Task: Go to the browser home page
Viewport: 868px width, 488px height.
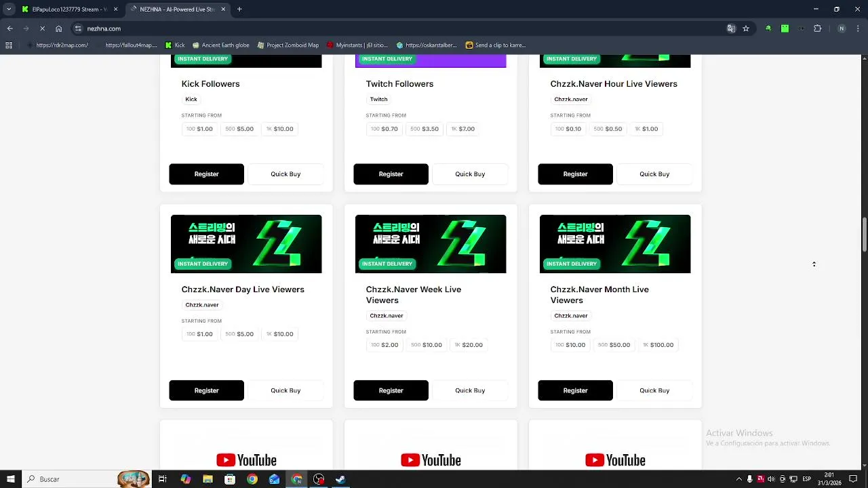Action: tap(59, 28)
